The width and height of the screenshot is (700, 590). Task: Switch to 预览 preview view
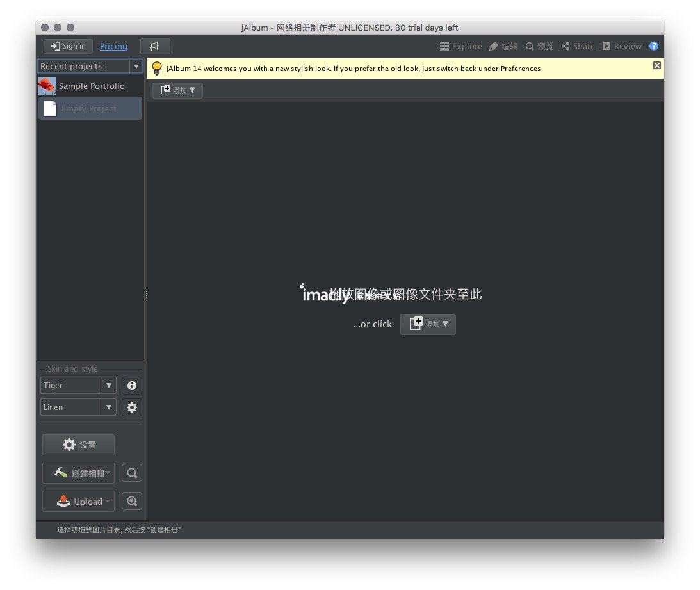[539, 47]
